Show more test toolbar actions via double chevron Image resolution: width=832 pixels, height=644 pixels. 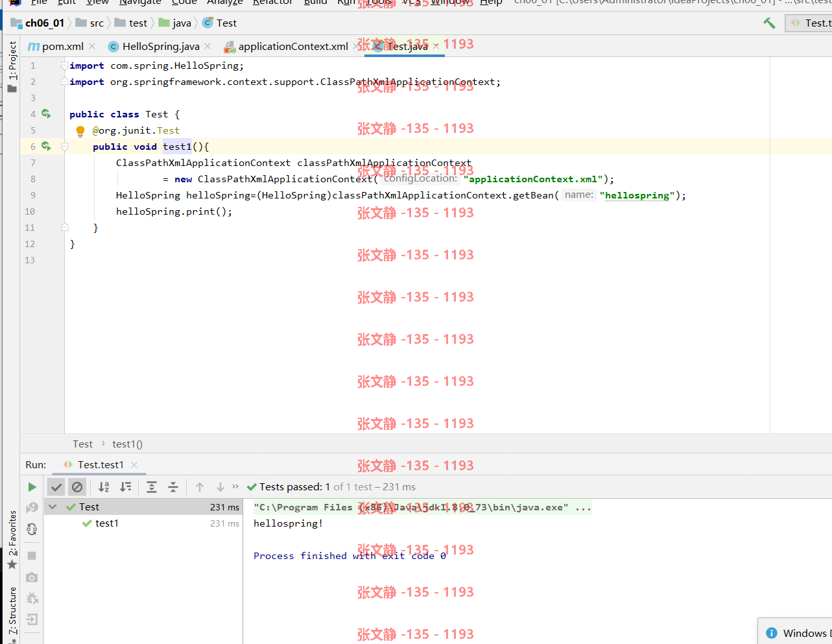point(235,486)
